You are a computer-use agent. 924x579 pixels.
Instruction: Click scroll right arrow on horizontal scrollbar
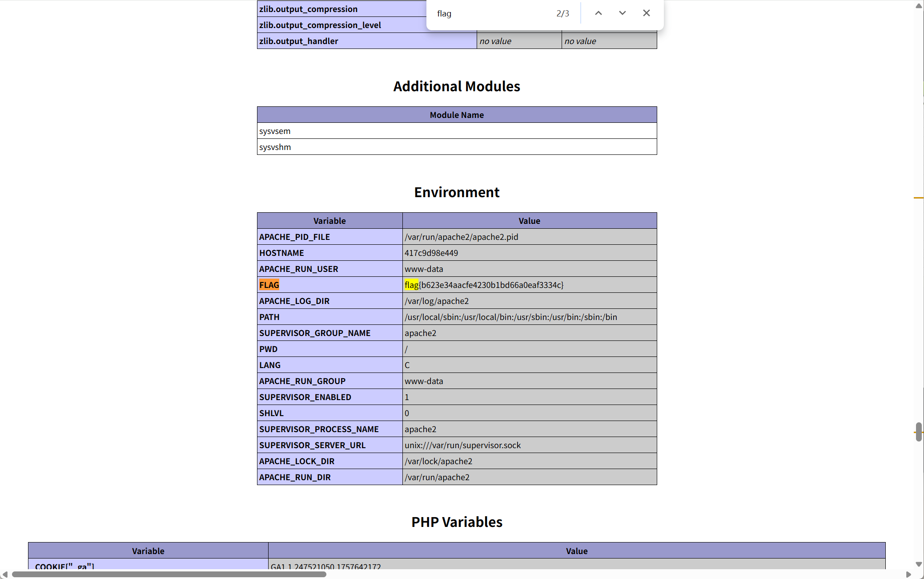[x=908, y=574]
